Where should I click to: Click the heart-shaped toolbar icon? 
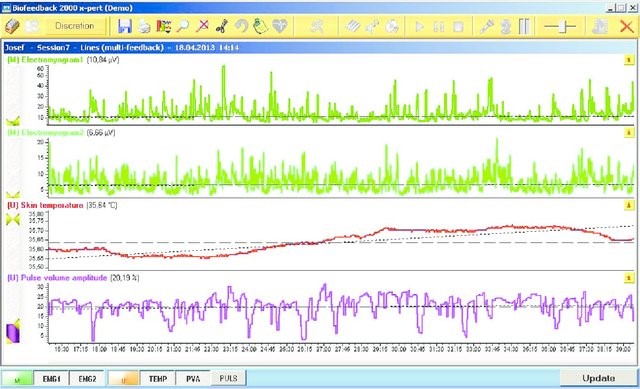(280, 27)
